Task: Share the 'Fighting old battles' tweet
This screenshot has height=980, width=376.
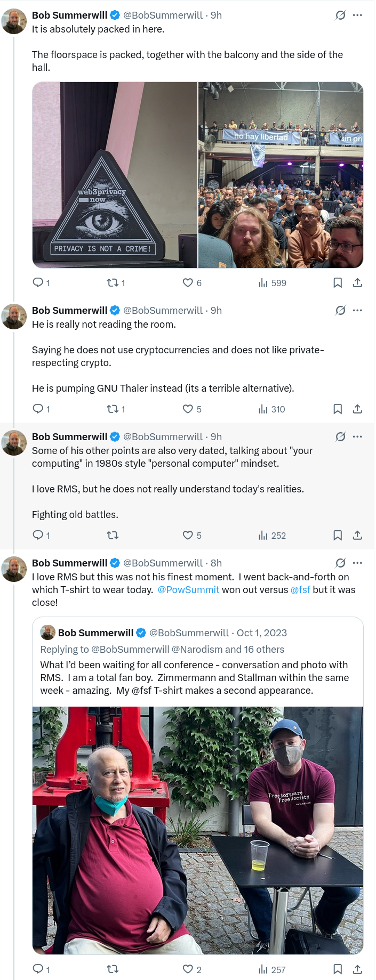Action: [x=357, y=535]
